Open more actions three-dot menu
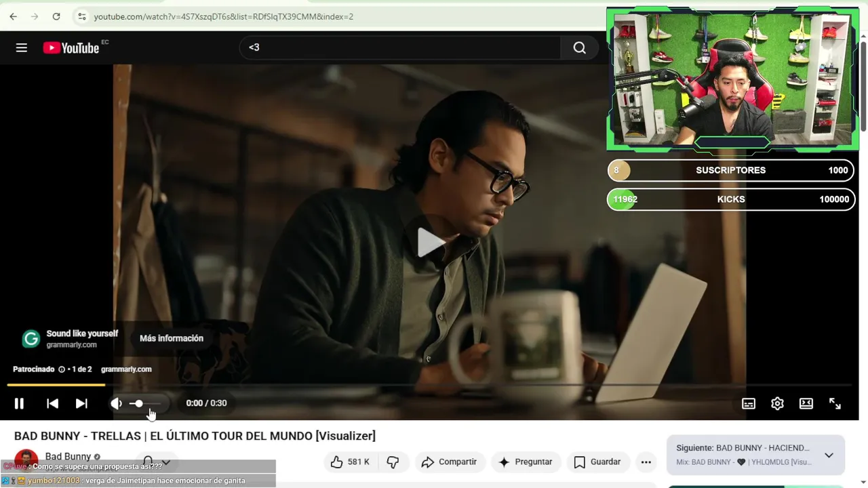The width and height of the screenshot is (868, 488). [x=646, y=462]
